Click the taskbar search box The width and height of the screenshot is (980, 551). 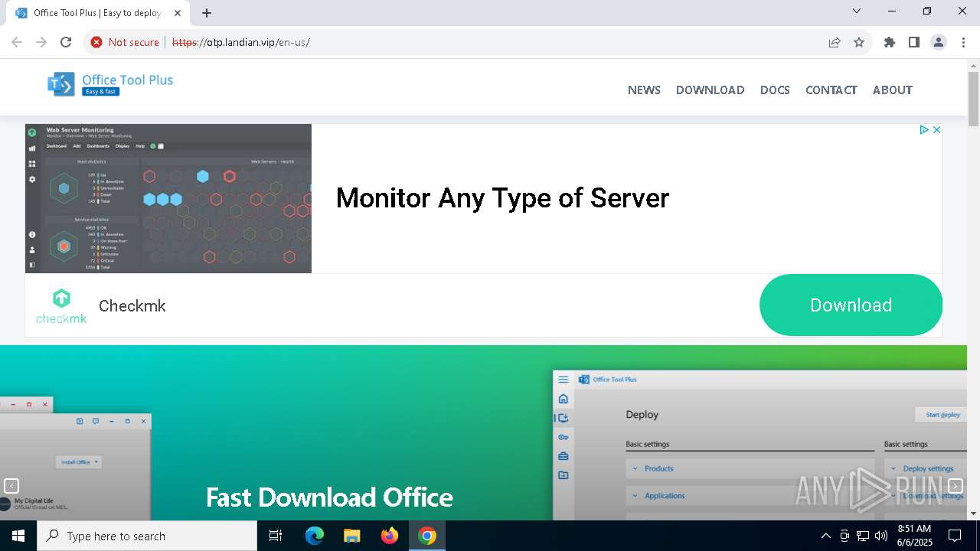tap(147, 536)
